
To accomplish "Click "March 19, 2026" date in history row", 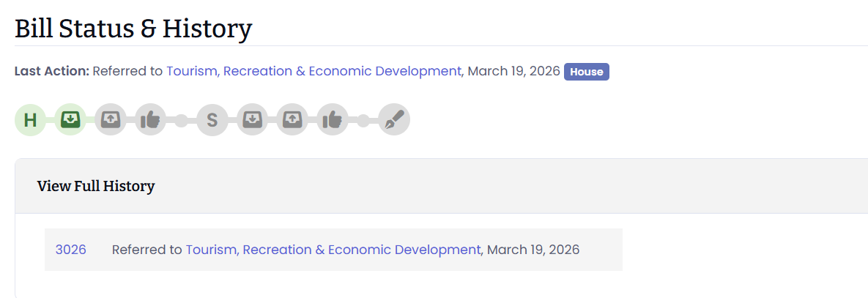I will tap(533, 250).
